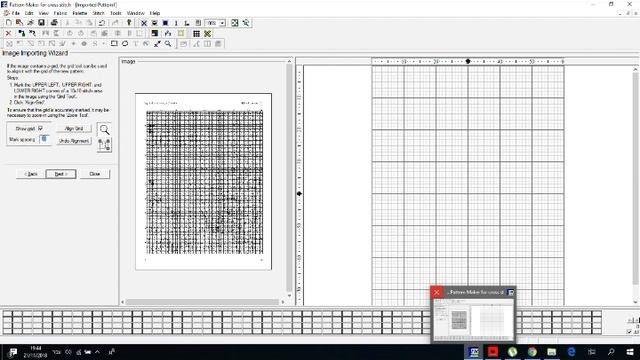Click the grid display toolbar icon
The width and height of the screenshot is (640, 360).
(196, 33)
